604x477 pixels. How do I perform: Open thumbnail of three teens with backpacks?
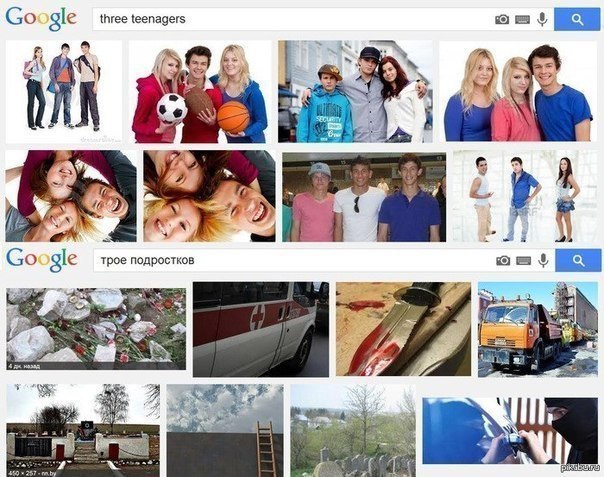click(64, 92)
